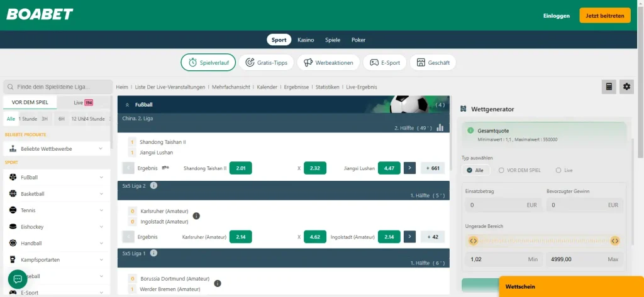The image size is (644, 297).
Task: Move the right handle of Ungerade Bereich slider
Action: coord(615,240)
